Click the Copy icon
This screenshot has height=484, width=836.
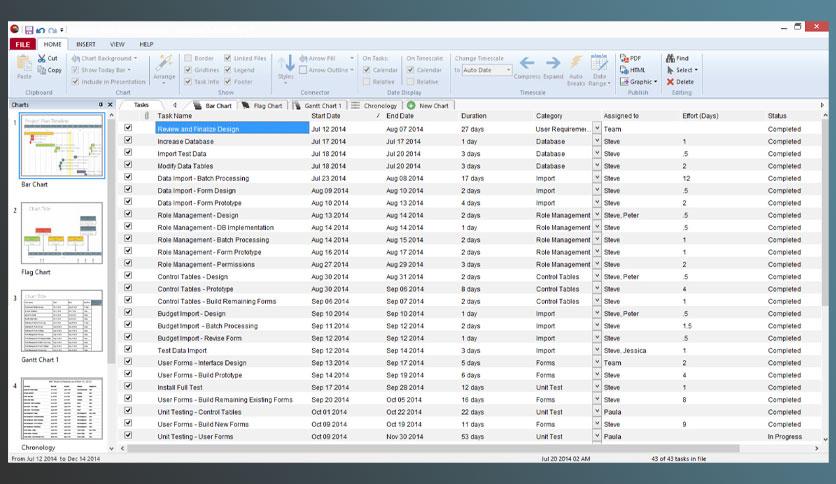pyautogui.click(x=42, y=70)
